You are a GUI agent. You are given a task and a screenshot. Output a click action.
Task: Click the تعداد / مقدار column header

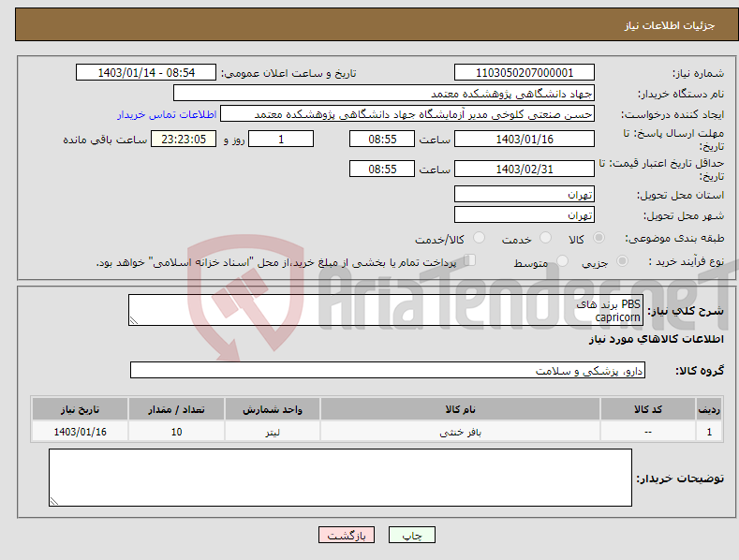(x=176, y=409)
